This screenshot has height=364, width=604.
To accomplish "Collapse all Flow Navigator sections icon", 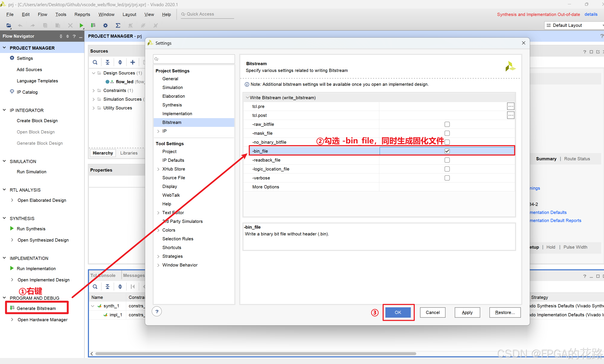I will [x=61, y=36].
